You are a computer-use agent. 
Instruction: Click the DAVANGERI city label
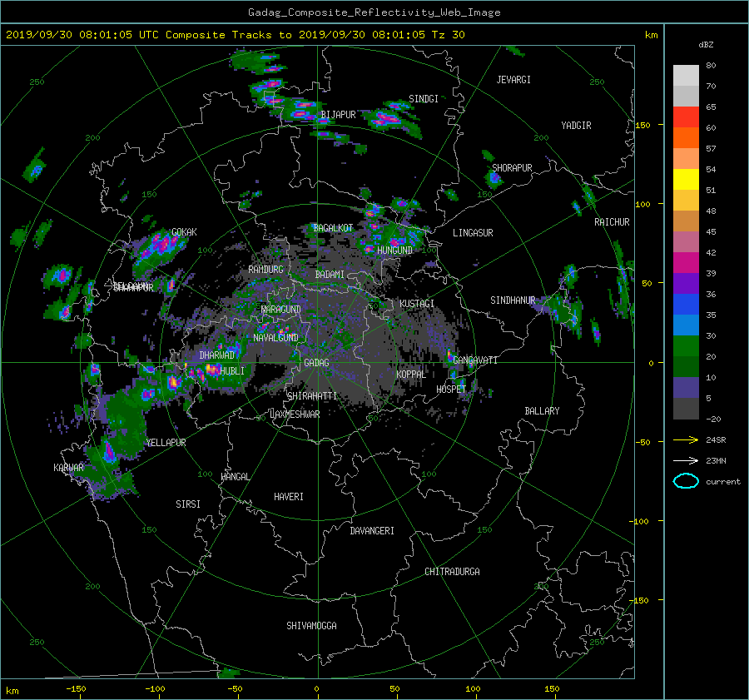point(372,531)
